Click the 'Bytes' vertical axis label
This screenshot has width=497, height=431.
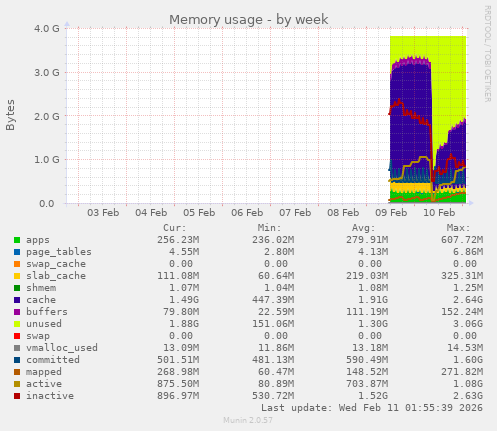tap(10, 115)
